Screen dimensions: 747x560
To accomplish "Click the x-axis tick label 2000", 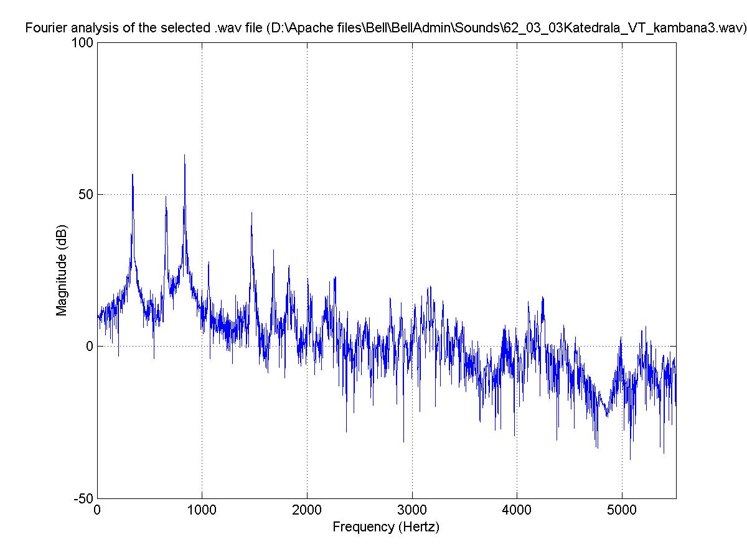I will [307, 509].
